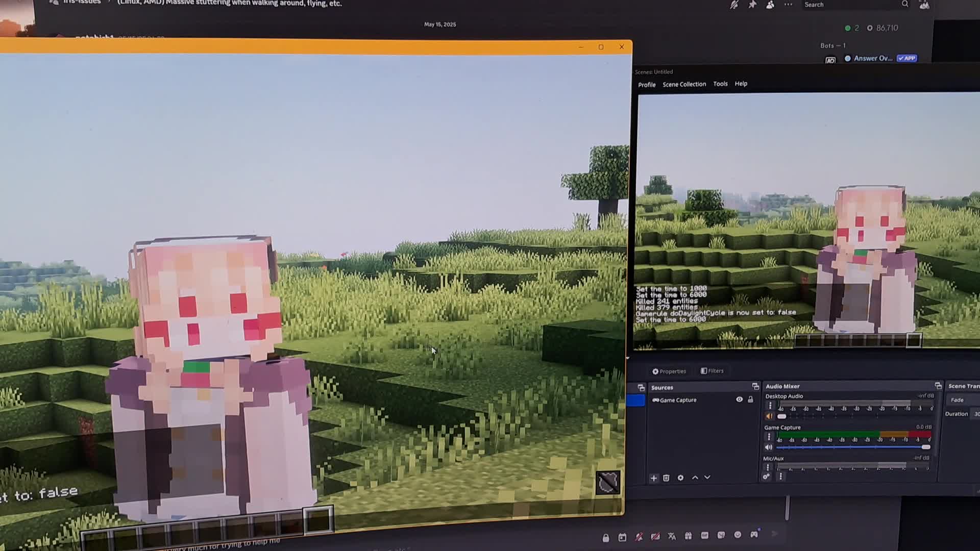Unmute Desktop Audio speaker icon
980x551 pixels.
769,416
